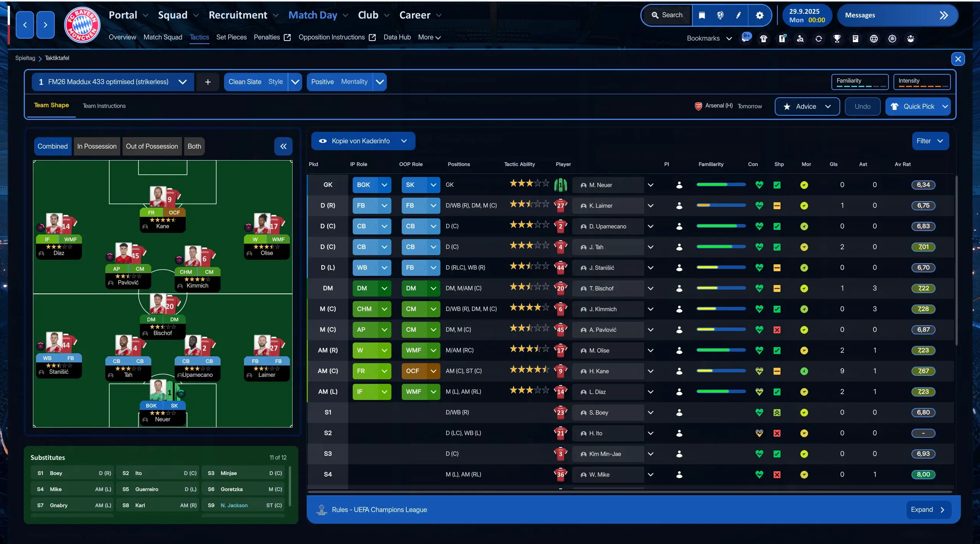Open the Team Instructions tab
Viewport: 980px width, 544px height.
pyautogui.click(x=104, y=106)
